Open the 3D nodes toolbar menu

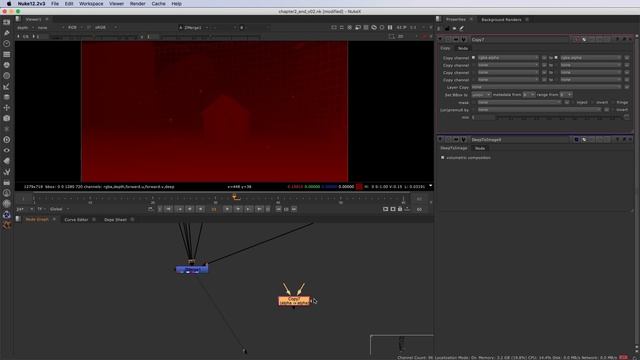pos(7,118)
